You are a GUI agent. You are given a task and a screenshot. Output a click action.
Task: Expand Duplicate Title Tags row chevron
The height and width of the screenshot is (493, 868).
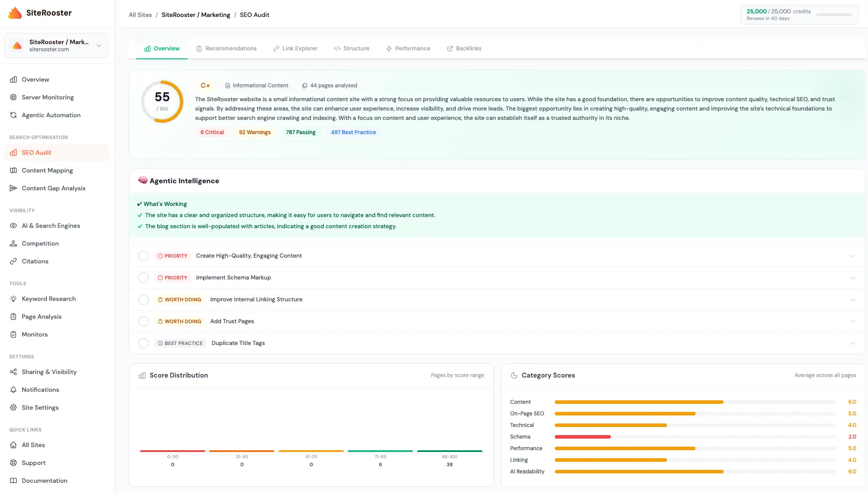tap(852, 343)
